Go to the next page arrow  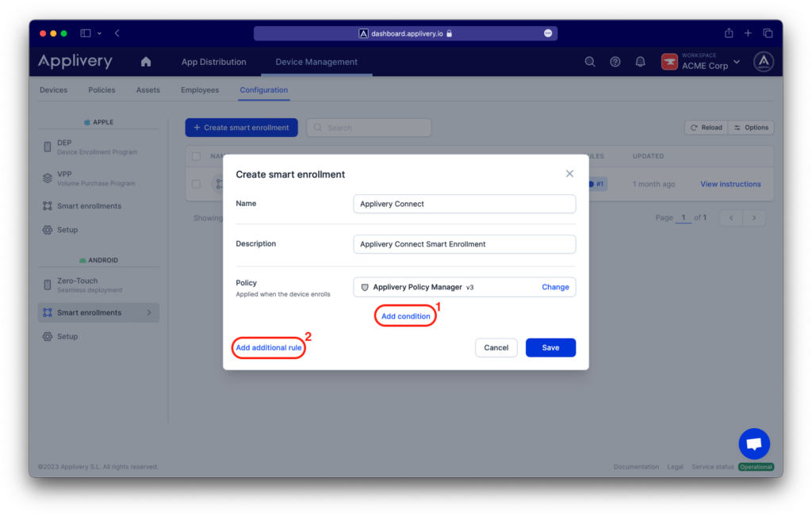tap(754, 218)
